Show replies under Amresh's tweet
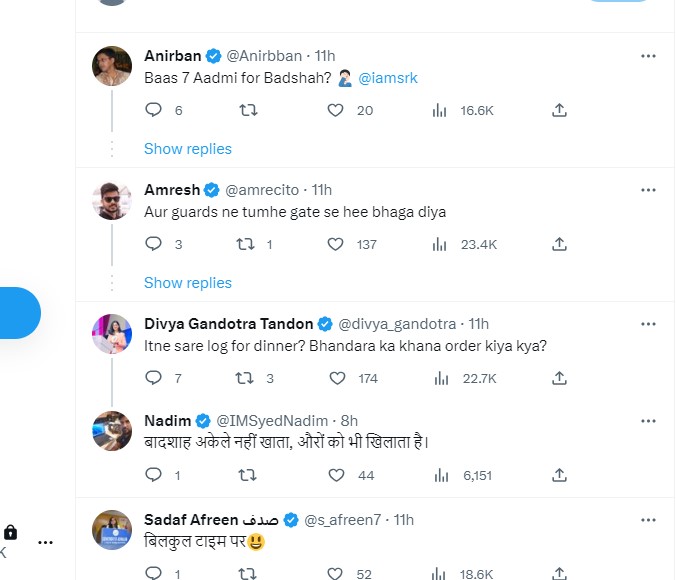Screen dimensions: 676x580 pos(187,283)
